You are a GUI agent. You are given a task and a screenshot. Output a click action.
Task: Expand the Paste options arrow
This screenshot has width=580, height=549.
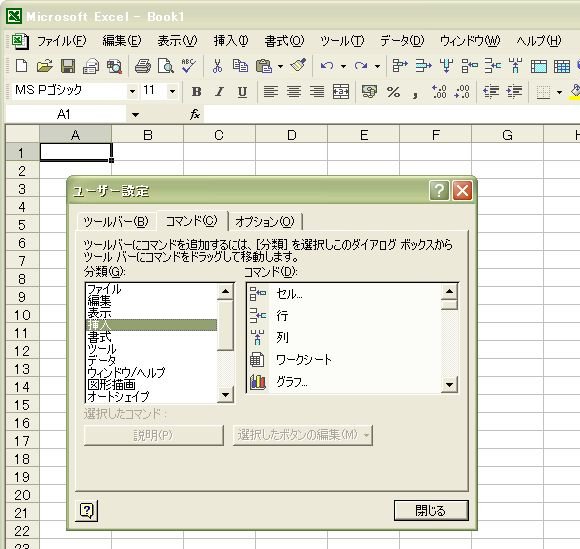280,67
